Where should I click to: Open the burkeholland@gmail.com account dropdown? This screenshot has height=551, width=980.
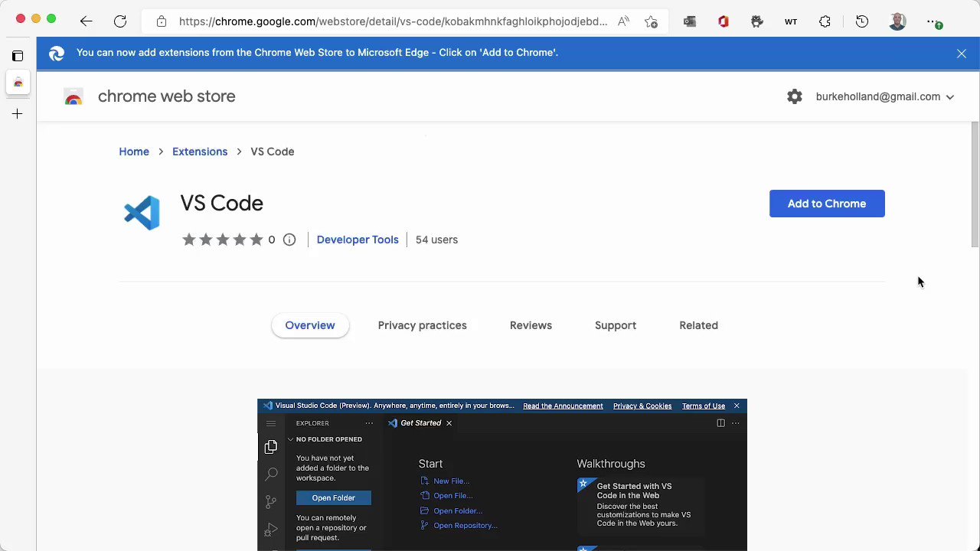(x=878, y=96)
